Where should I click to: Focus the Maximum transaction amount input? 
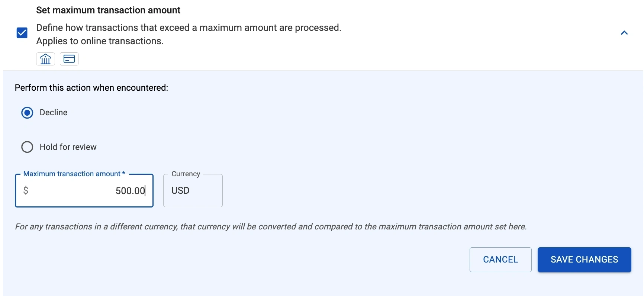point(74,190)
